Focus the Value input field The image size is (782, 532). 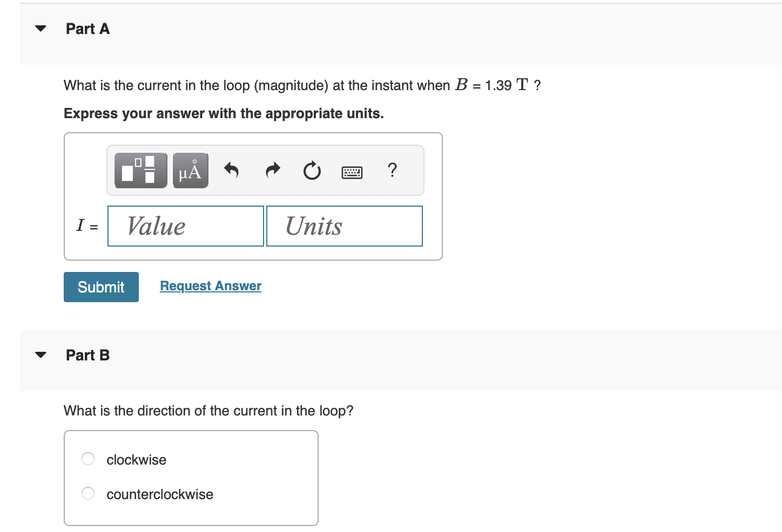coord(185,226)
